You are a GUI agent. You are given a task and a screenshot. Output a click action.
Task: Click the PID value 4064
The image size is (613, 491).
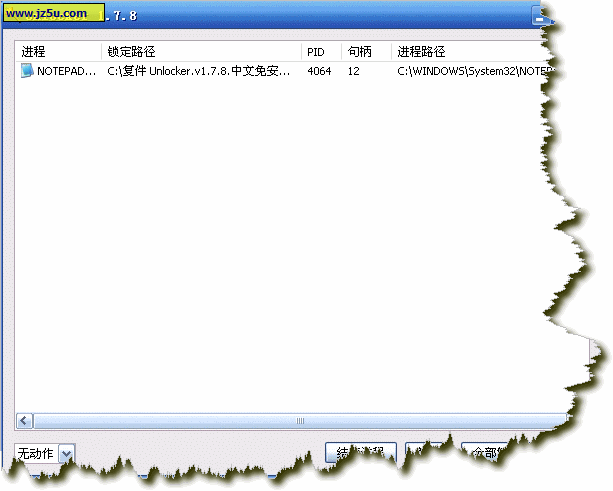(x=319, y=71)
